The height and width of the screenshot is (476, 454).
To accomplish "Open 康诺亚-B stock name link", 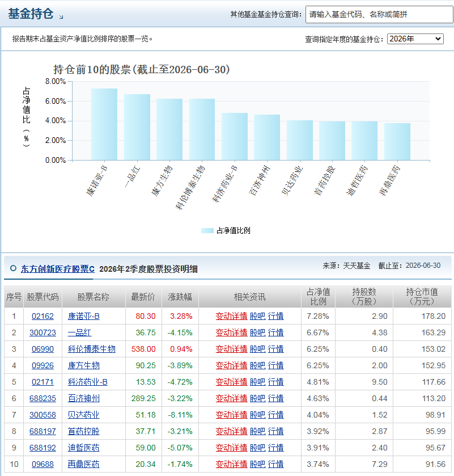I will coord(84,317).
